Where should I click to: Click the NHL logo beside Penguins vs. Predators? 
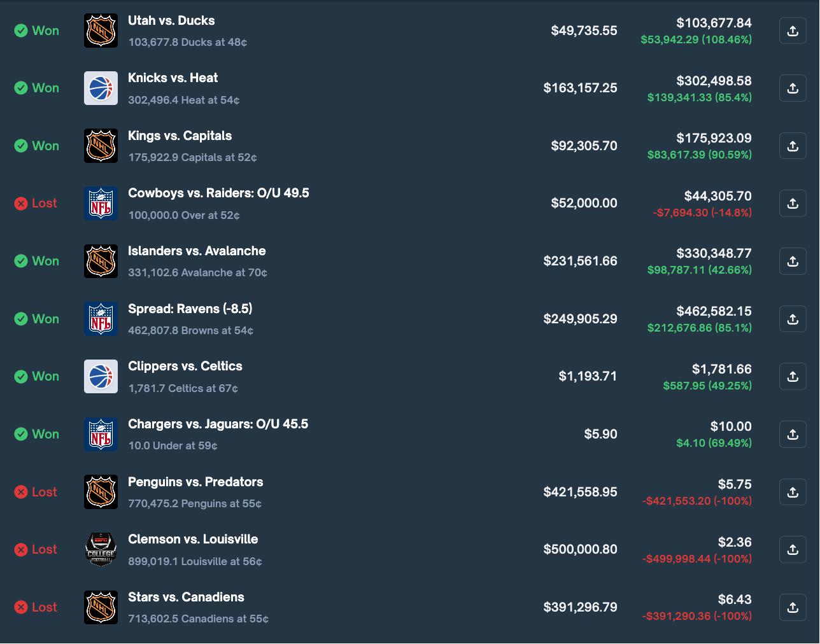101,491
